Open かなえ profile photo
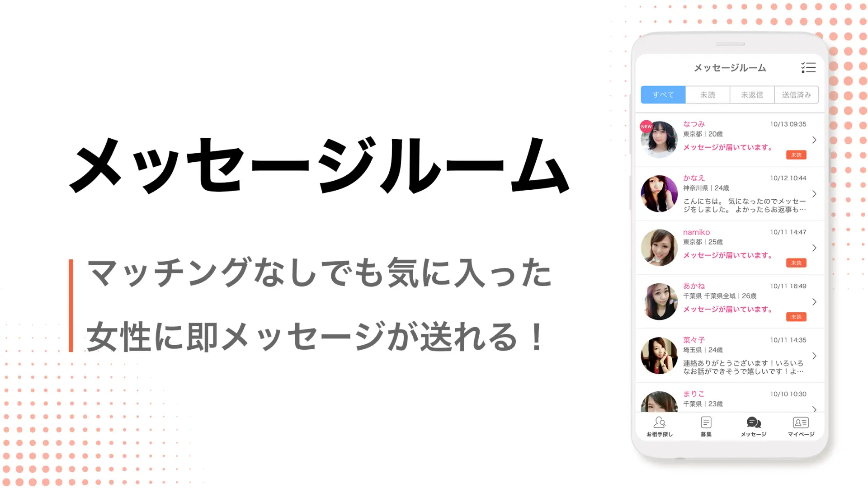The width and height of the screenshot is (868, 488). (x=659, y=194)
